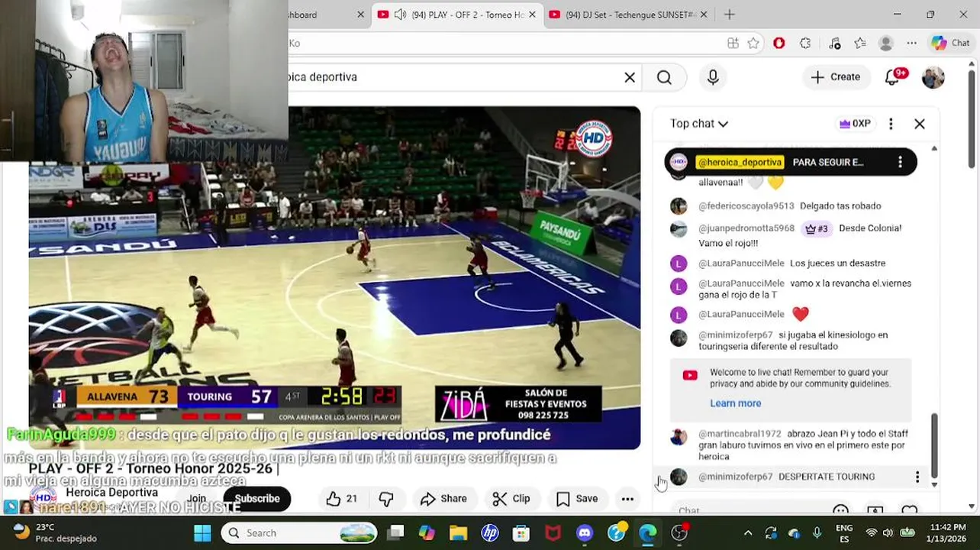Screen dimensions: 980x550
Task: Follow the Learn more link in chat
Action: click(735, 403)
